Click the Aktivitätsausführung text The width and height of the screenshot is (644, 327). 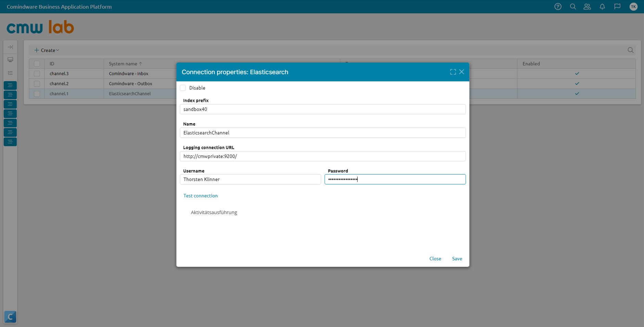coord(214,212)
